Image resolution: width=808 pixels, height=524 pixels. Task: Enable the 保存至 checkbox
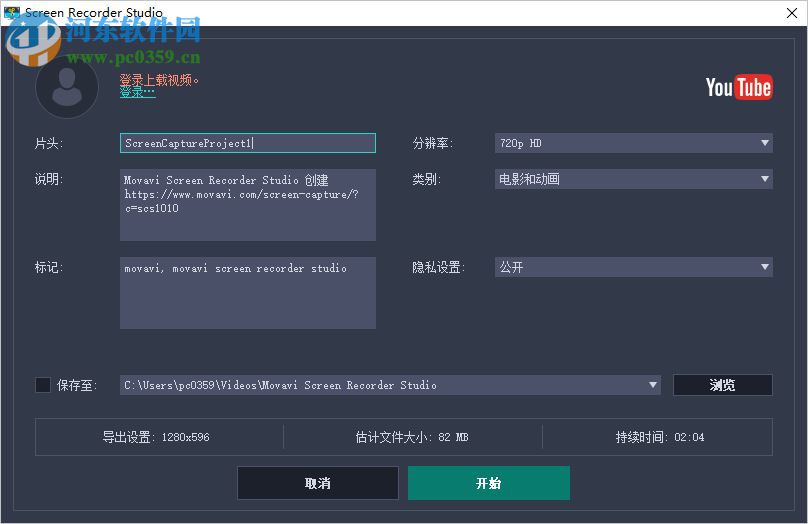click(43, 385)
